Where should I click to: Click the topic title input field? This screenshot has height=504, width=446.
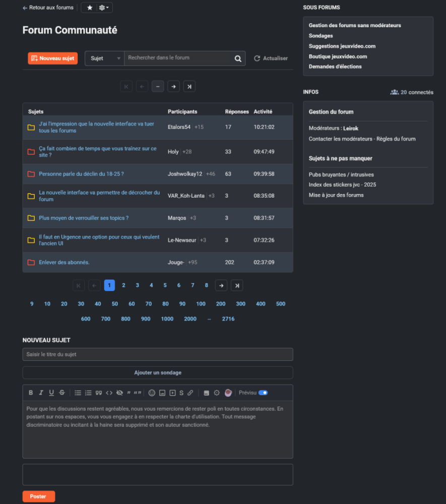(157, 354)
